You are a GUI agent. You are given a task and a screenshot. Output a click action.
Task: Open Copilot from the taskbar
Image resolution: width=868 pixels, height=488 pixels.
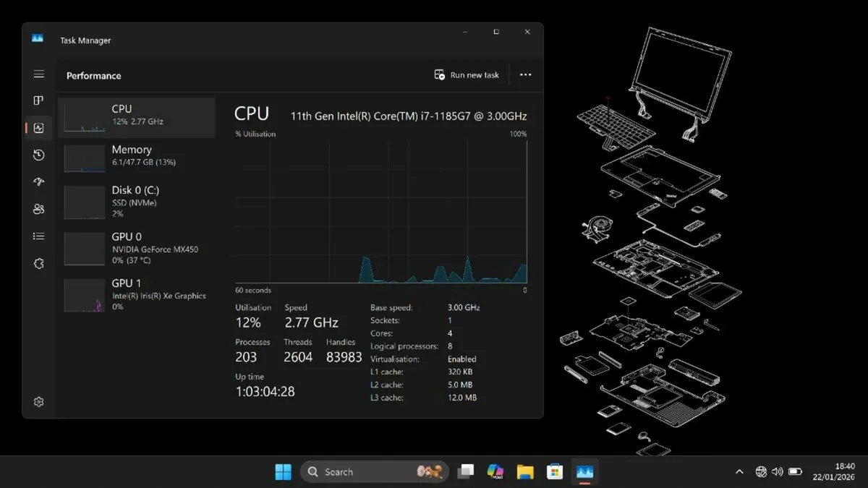point(495,471)
